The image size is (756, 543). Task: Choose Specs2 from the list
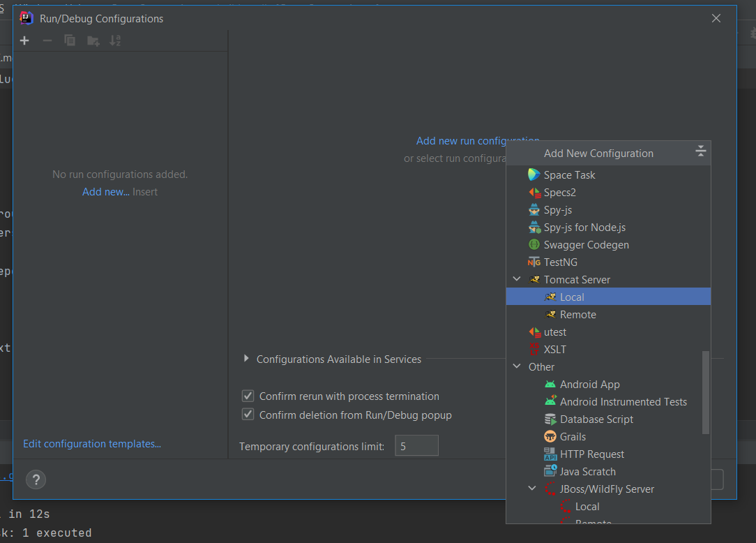point(608,192)
